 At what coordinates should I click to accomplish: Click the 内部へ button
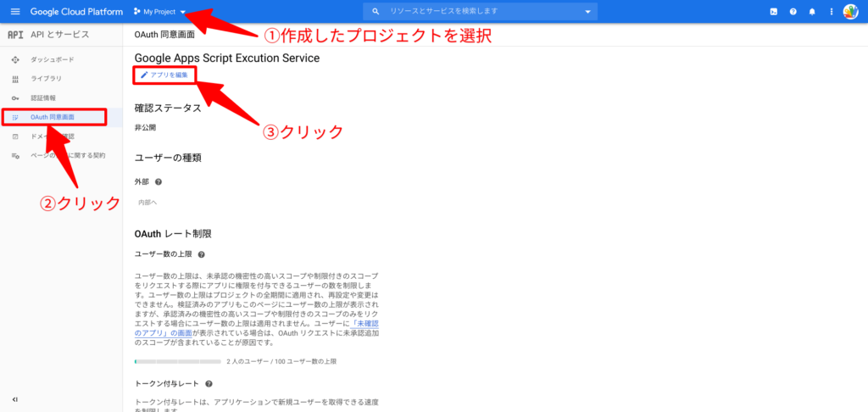[147, 203]
